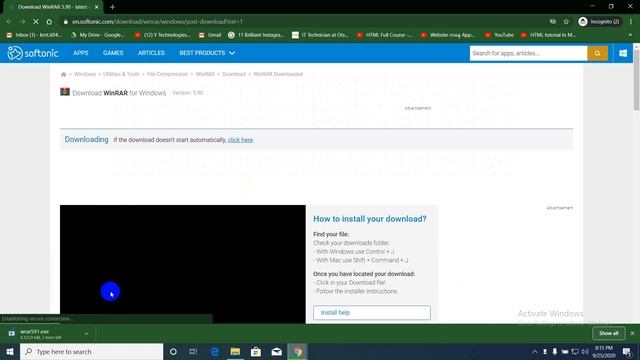This screenshot has height=360, width=640.
Task: Click the black video area
Action: point(182,264)
